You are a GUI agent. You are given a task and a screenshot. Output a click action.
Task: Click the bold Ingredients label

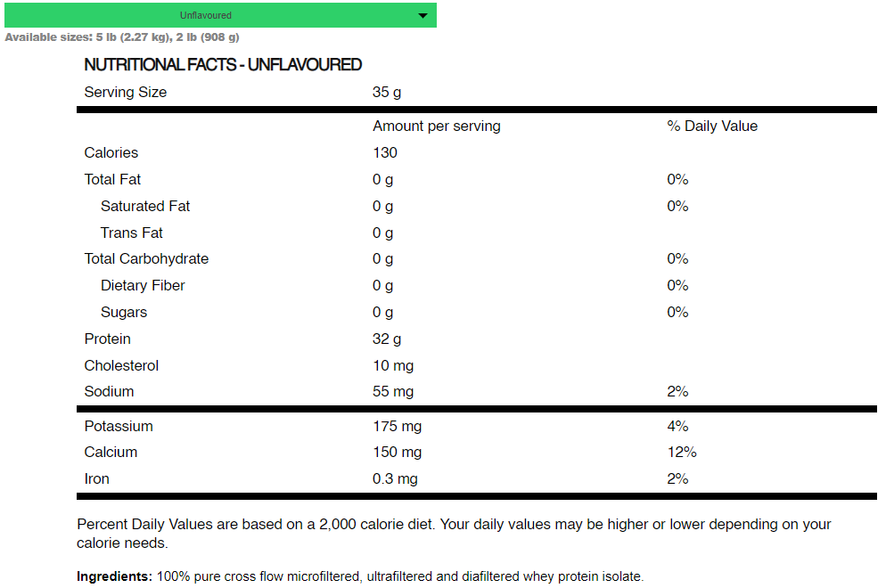click(x=114, y=576)
